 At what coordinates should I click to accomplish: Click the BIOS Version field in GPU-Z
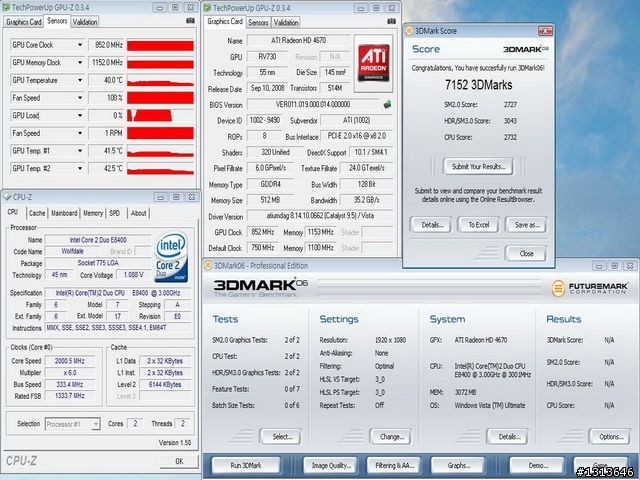(313, 104)
